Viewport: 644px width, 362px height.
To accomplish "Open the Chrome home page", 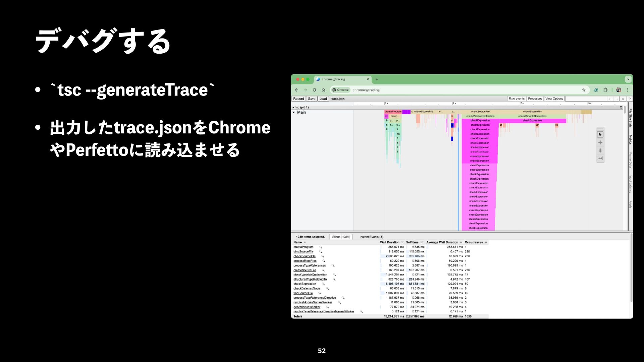I will (323, 90).
